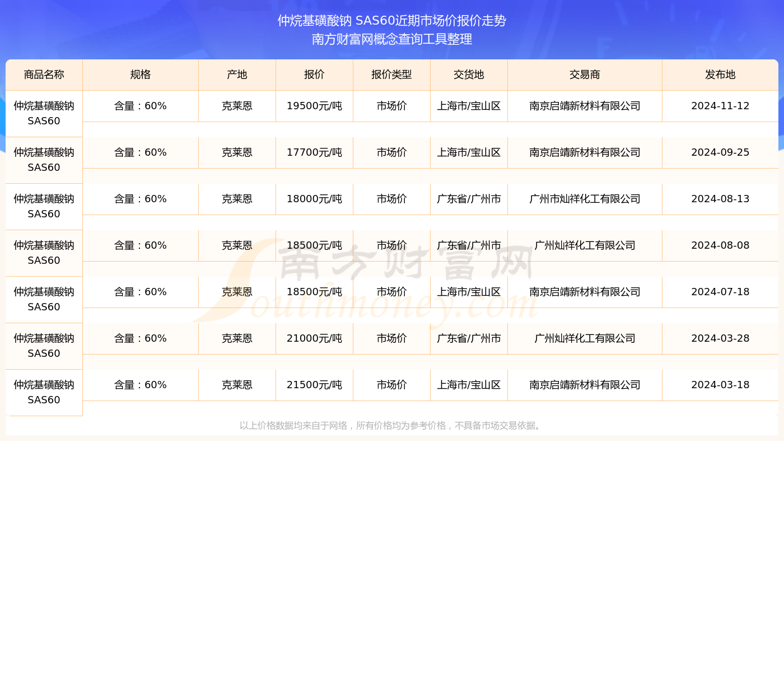Click the date 2024-03-18
The height and width of the screenshot is (675, 784).
pyautogui.click(x=720, y=385)
